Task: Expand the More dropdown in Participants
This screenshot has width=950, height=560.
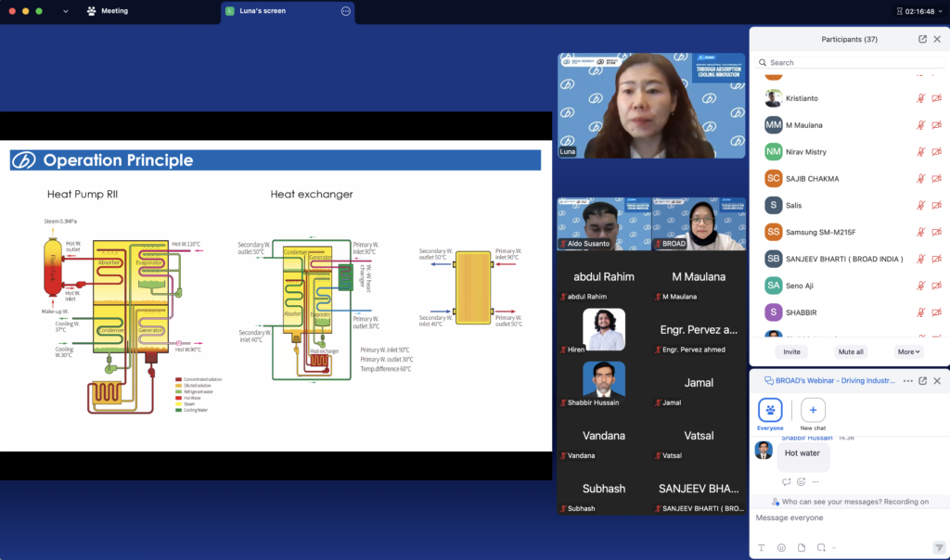Action: tap(908, 352)
